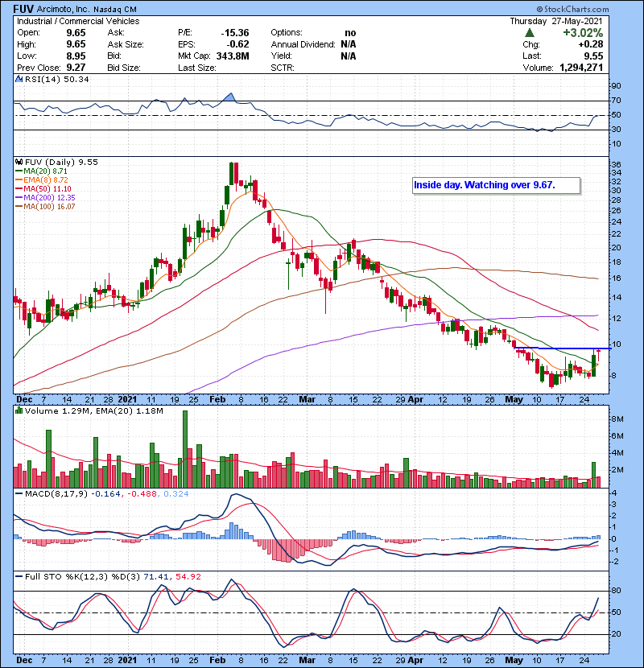Click the blue horizontal resistance line near 9.67

pos(563,348)
